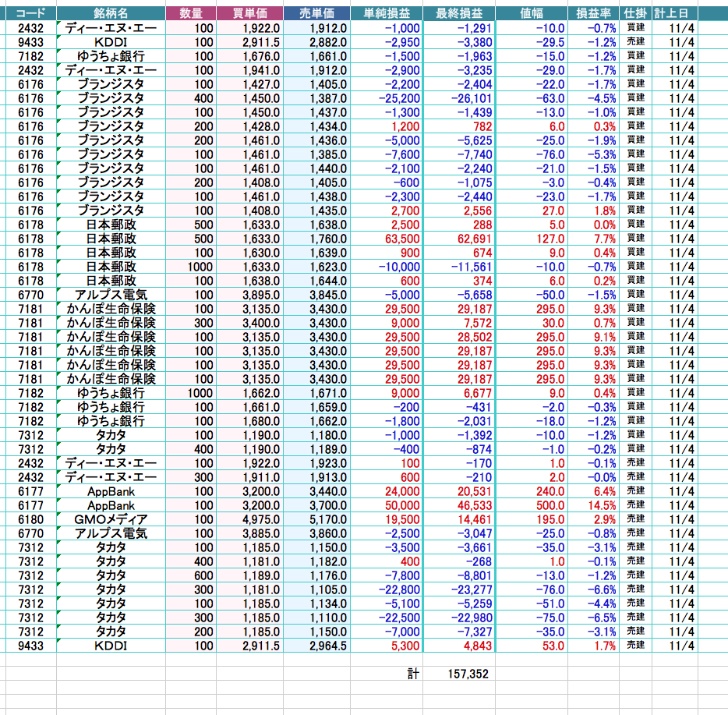The width and height of the screenshot is (728, 715).
Task: Select the sell price cell 2,964.5
Action: (x=316, y=646)
